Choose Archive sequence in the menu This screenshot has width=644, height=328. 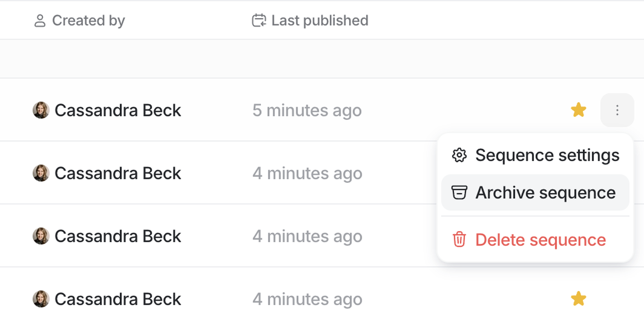(545, 193)
